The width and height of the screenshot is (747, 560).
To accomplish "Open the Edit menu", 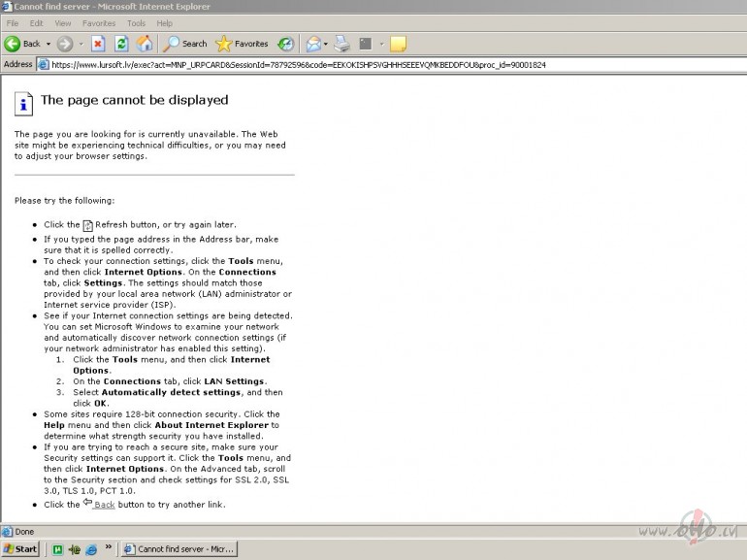I will tap(36, 23).
